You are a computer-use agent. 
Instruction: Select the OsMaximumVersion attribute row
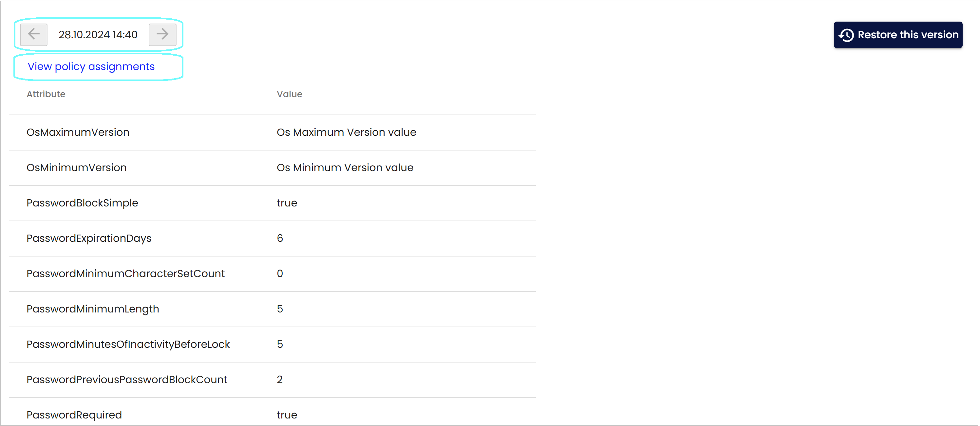point(273,133)
